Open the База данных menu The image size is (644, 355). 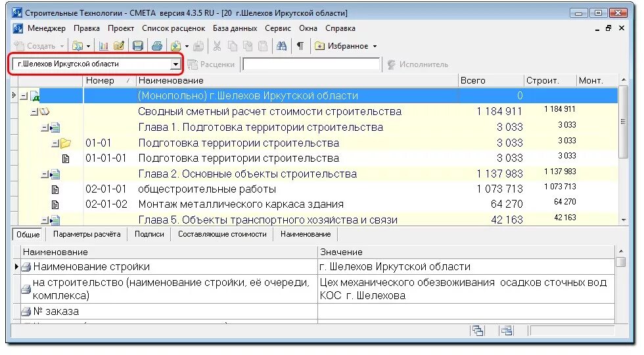235,28
